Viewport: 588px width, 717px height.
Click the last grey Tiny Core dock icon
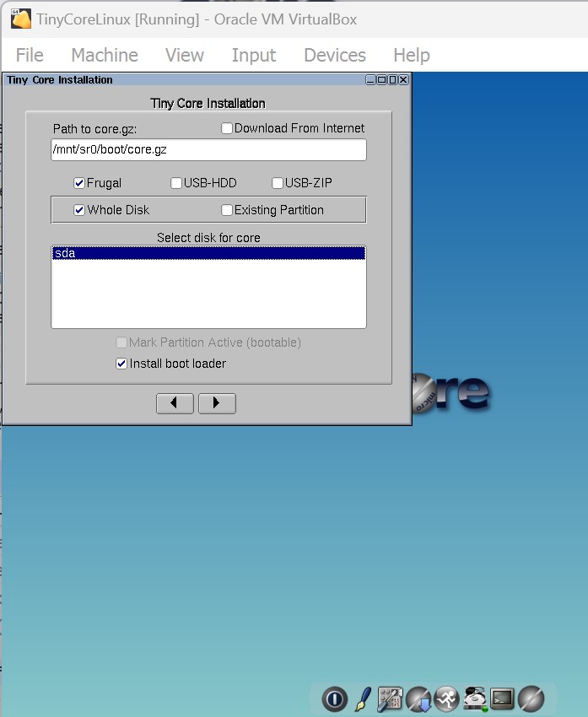(x=531, y=699)
